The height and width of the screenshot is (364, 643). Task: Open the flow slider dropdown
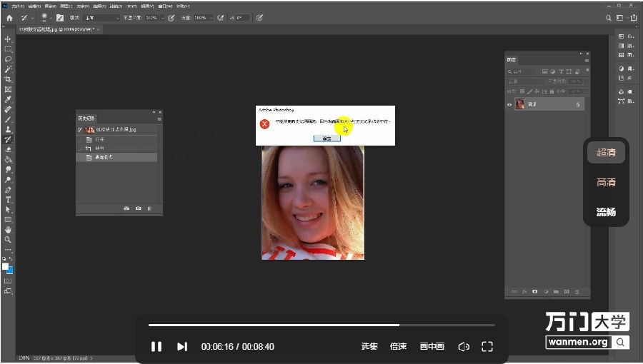click(211, 18)
